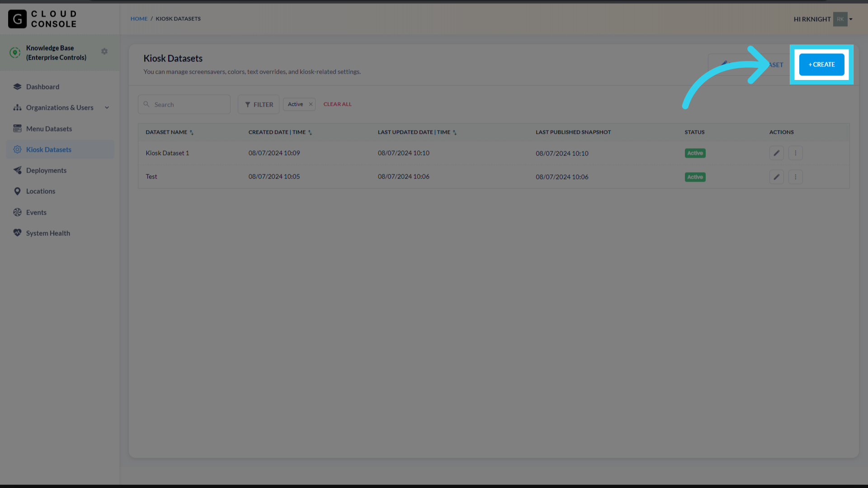
Task: Expand the Organizations & Users chevron
Action: (x=107, y=108)
